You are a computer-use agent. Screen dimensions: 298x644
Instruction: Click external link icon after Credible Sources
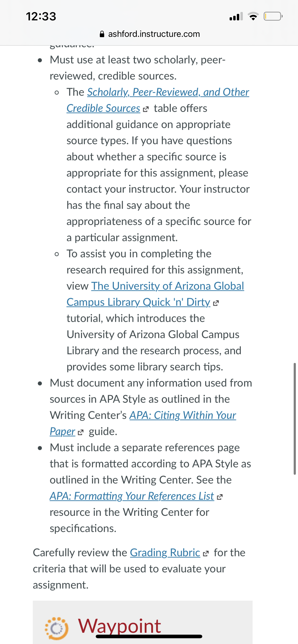tap(145, 109)
